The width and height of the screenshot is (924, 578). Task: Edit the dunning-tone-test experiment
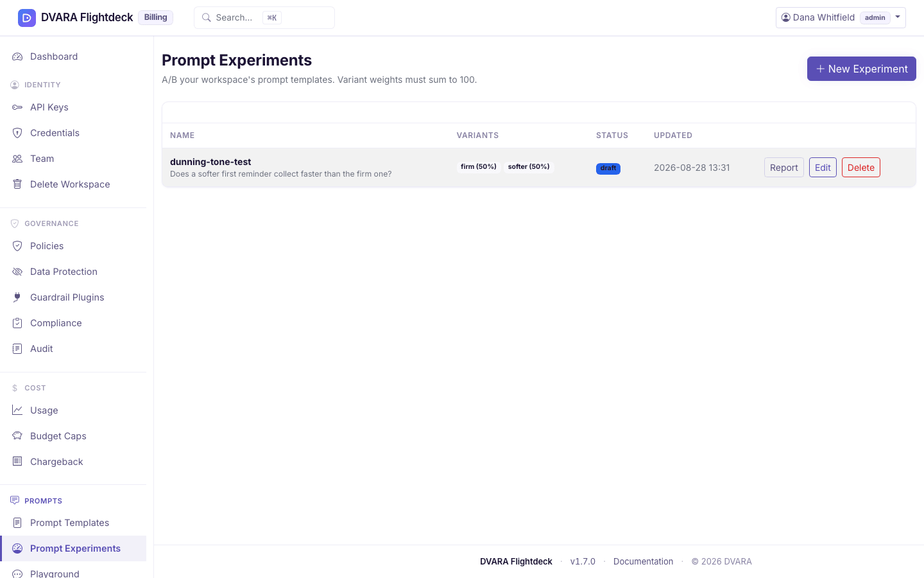tap(823, 168)
